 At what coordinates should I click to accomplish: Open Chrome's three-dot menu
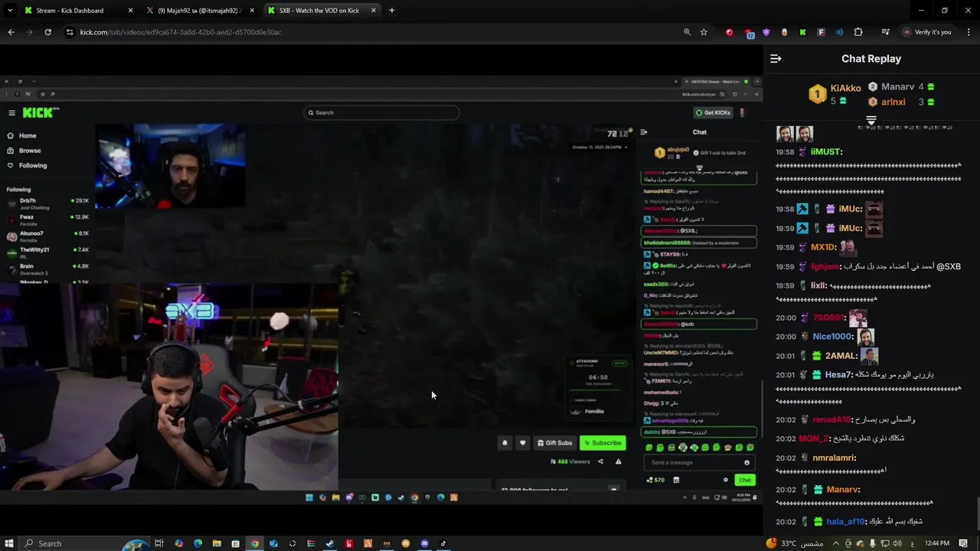coord(967,32)
